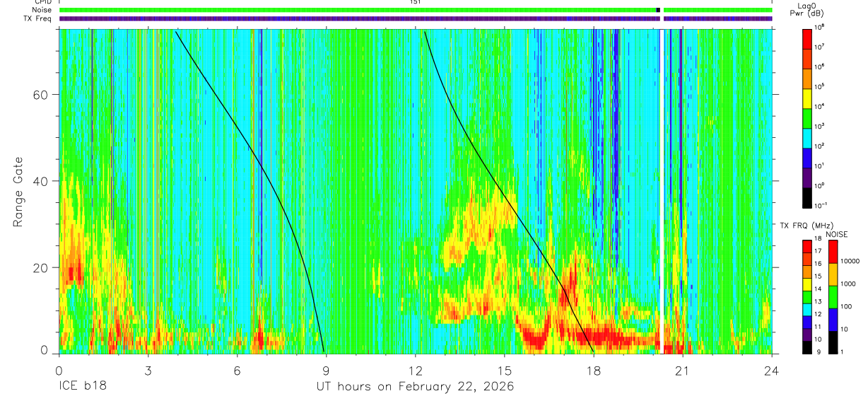Image resolution: width=868 pixels, height=401 pixels.
Task: Click the '100' label on NOISE colorbar
Action: tap(846, 308)
